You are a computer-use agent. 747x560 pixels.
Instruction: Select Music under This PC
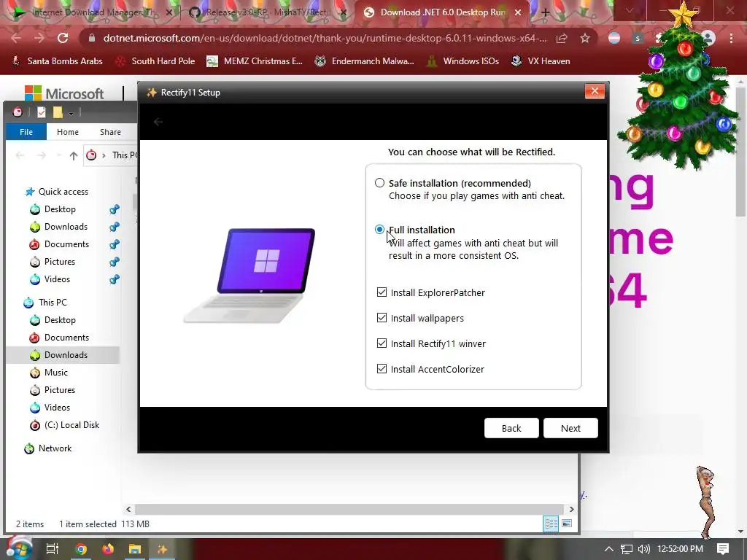coord(55,373)
